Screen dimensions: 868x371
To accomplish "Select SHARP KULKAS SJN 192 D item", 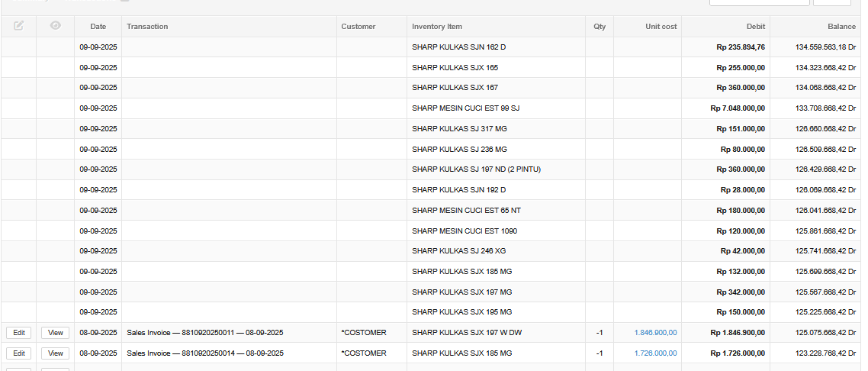I will pyautogui.click(x=459, y=190).
